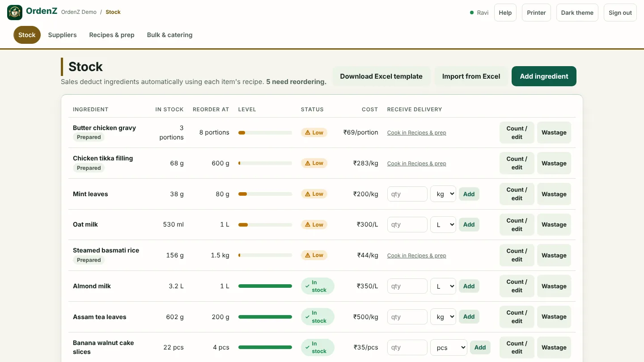Click the Printer button

coord(536,13)
